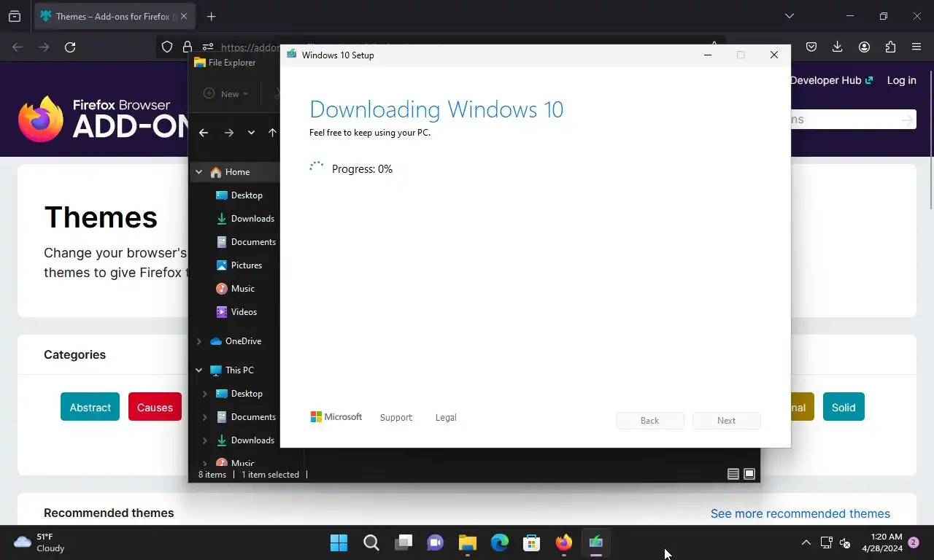Screen dimensions: 934x560
Task: Show hidden system tray icons
Action: (x=806, y=542)
